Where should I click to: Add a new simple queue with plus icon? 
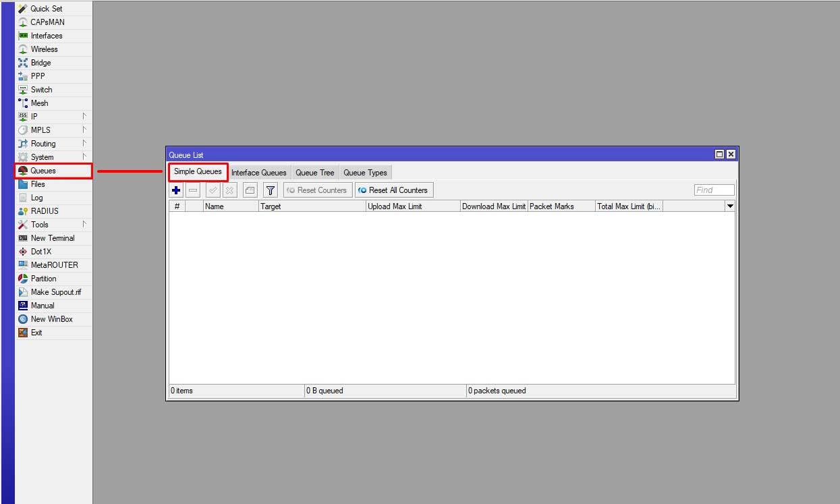click(x=175, y=190)
